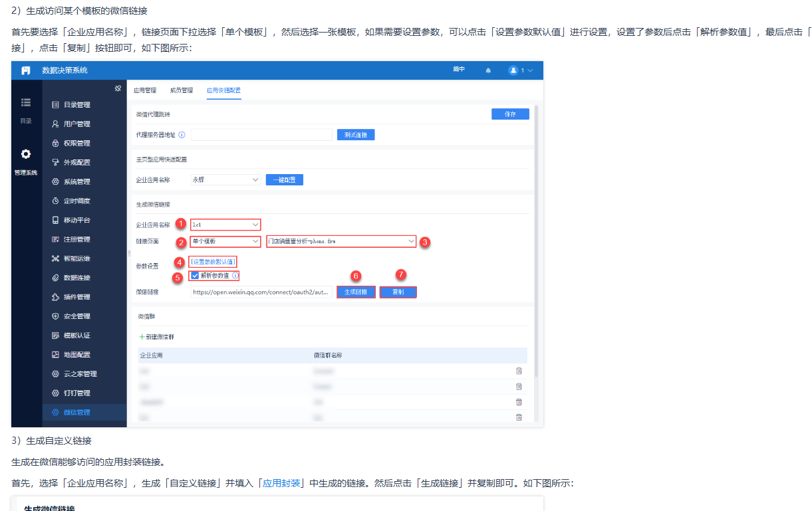
Task: Click the 代理服务器地址 input field
Action: coord(261,135)
